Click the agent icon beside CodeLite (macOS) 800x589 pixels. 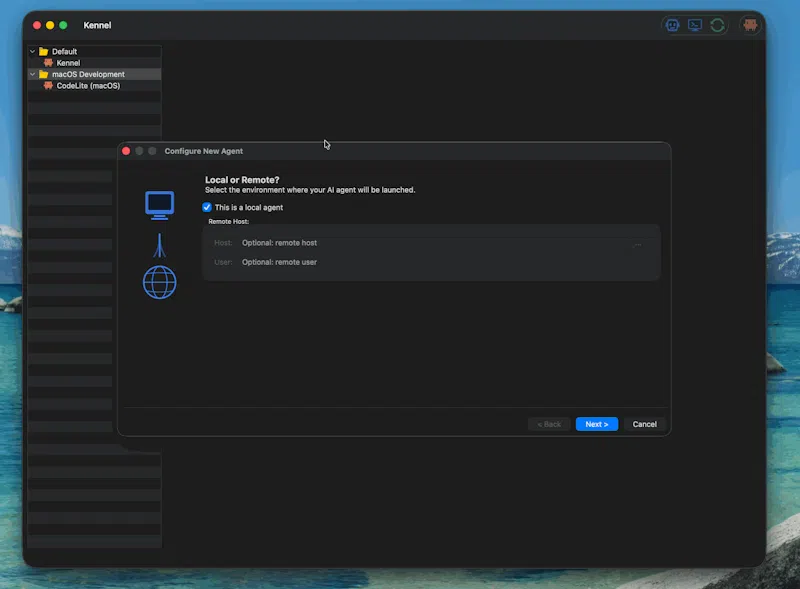coord(48,86)
